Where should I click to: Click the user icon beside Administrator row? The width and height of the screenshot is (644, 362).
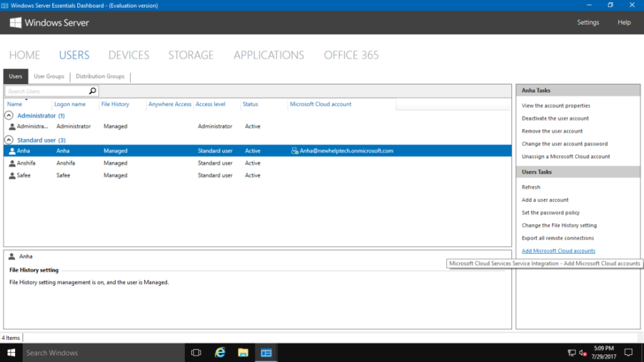[x=12, y=127]
